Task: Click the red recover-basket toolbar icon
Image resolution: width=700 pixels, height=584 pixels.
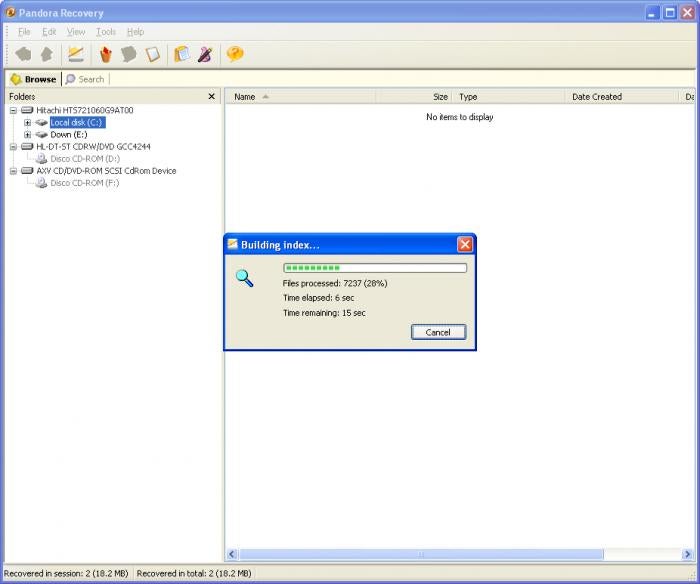Action: [105, 54]
